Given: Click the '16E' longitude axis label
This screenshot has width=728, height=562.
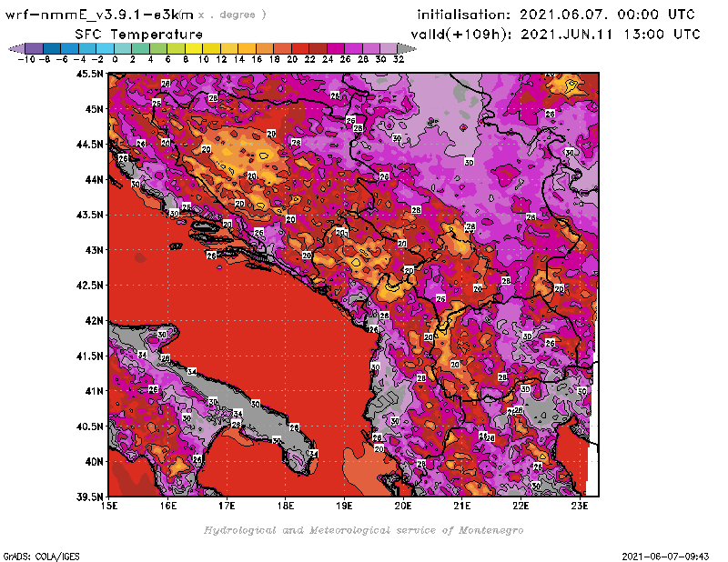Looking at the screenshot, I should click(168, 506).
